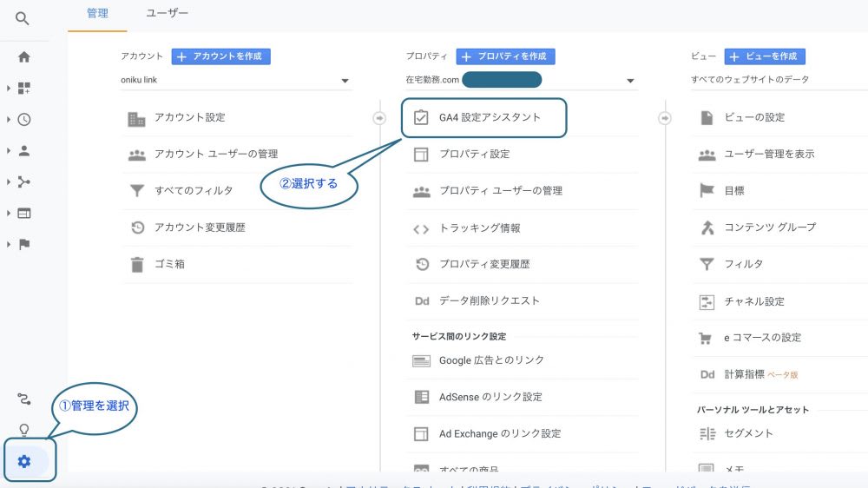The image size is (868, 488).
Task: Click arrow circle between account and property
Action: pyautogui.click(x=379, y=118)
